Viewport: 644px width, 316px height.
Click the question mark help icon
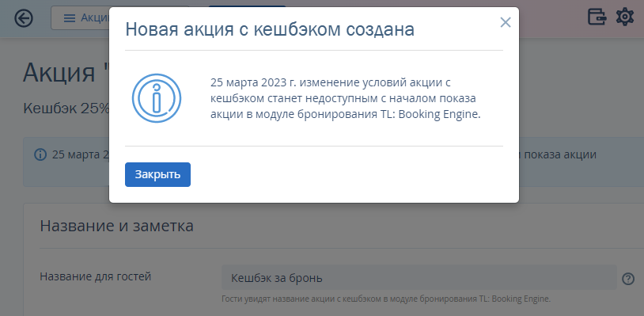(628, 279)
